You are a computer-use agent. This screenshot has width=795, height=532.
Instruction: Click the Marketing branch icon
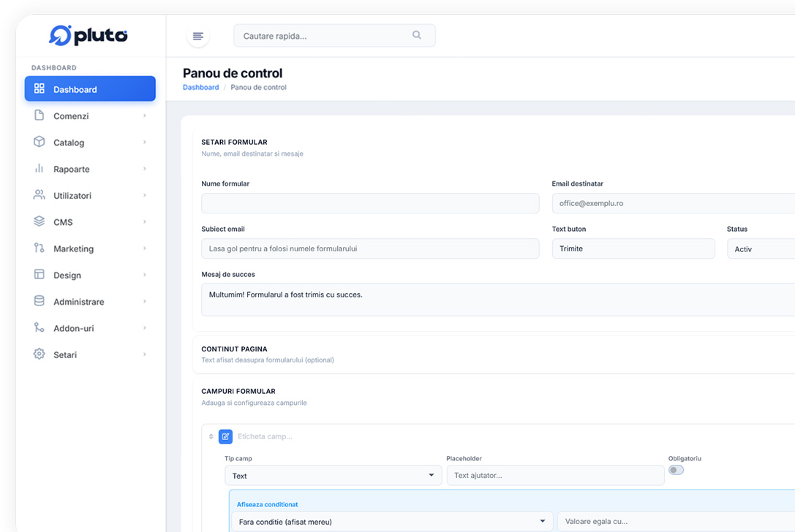(x=39, y=248)
